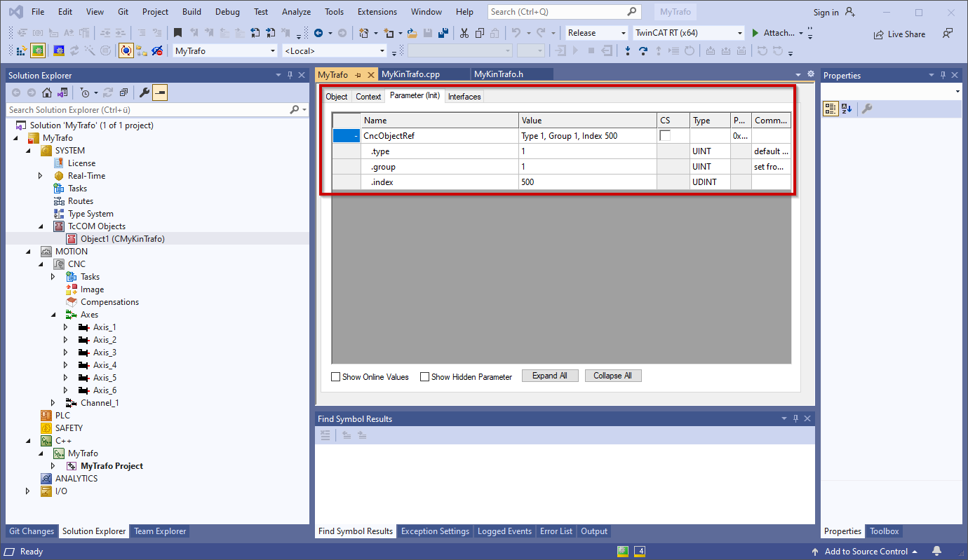Click the TwinCAT Activate Configuration icon
Image resolution: width=968 pixels, height=560 pixels.
pos(22,50)
